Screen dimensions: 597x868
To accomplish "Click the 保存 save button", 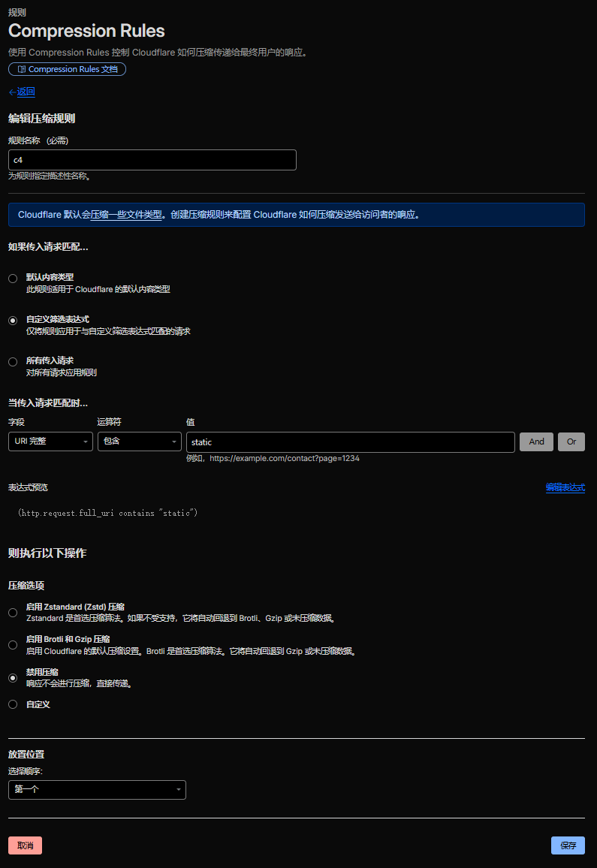I will pos(568,845).
